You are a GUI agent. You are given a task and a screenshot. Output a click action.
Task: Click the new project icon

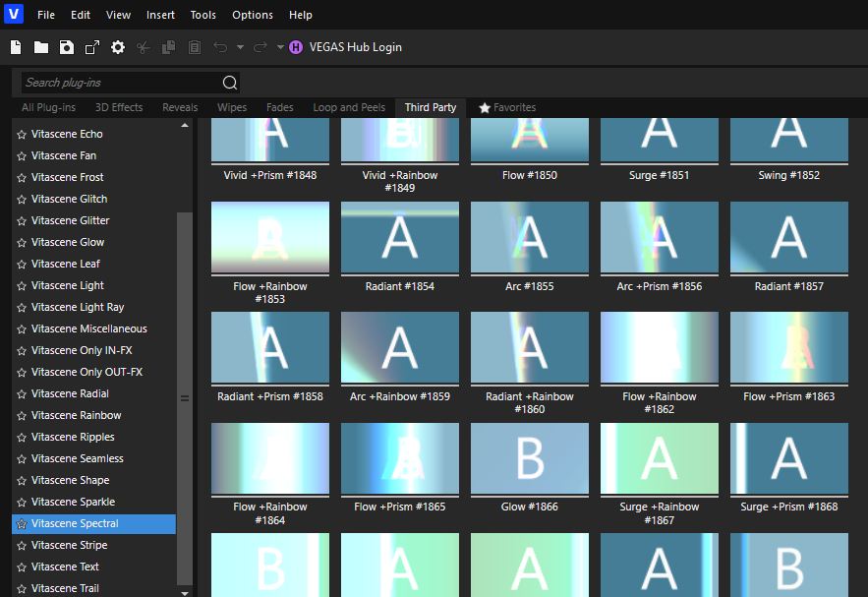16,47
